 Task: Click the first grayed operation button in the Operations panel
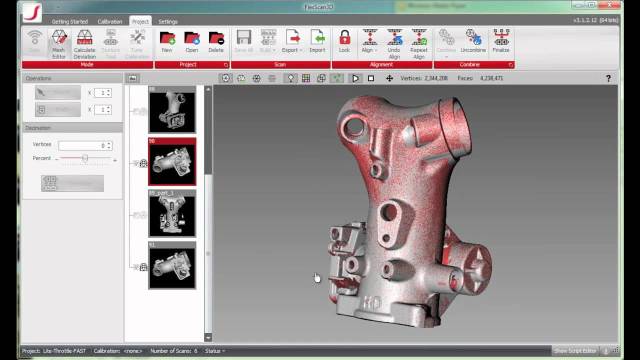(58, 93)
